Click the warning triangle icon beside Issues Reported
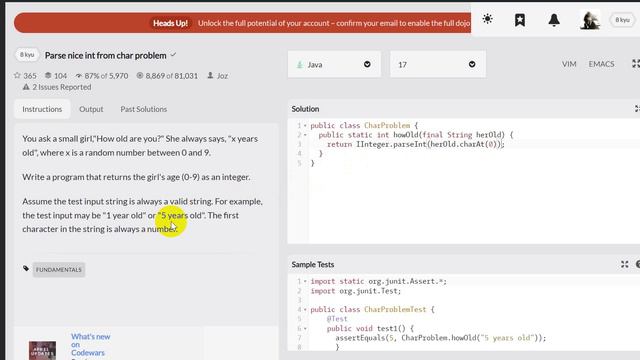Image resolution: width=640 pixels, height=360 pixels. tap(26, 87)
